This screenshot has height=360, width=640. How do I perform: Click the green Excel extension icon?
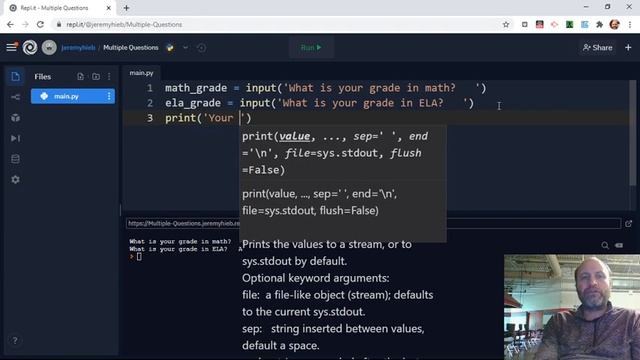pos(569,24)
